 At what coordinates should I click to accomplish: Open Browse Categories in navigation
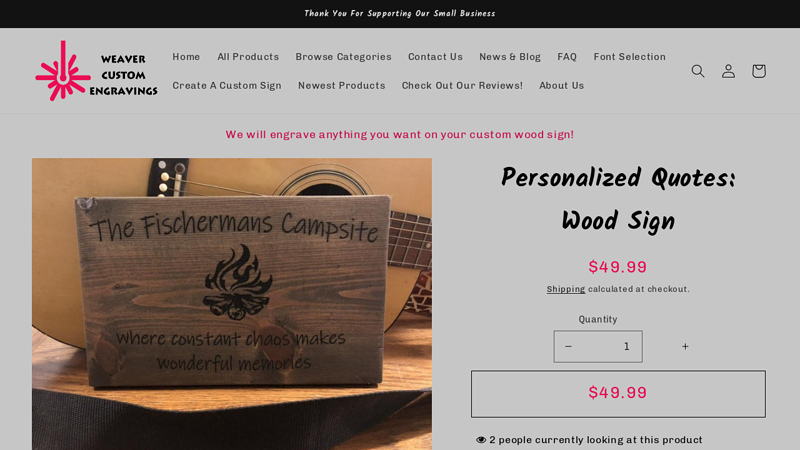(343, 57)
